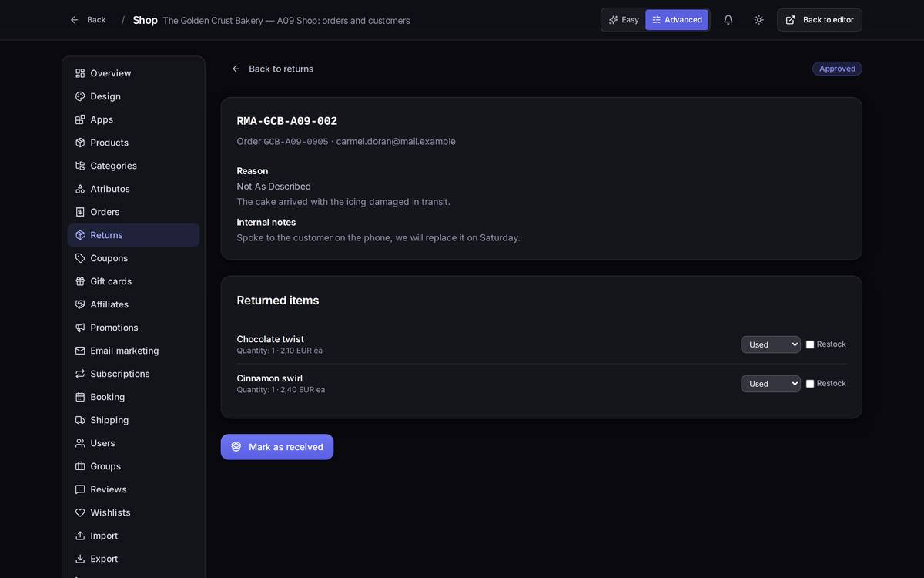Click the Design palette icon

point(80,96)
